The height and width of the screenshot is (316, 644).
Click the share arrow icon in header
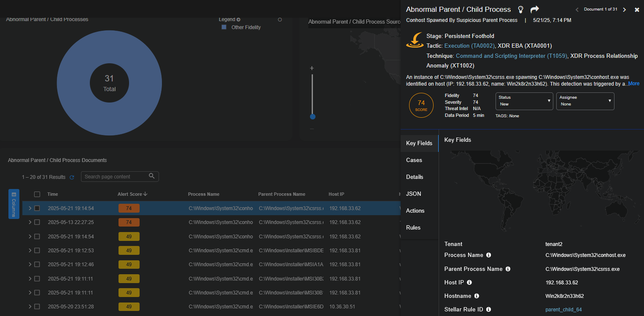[534, 9]
